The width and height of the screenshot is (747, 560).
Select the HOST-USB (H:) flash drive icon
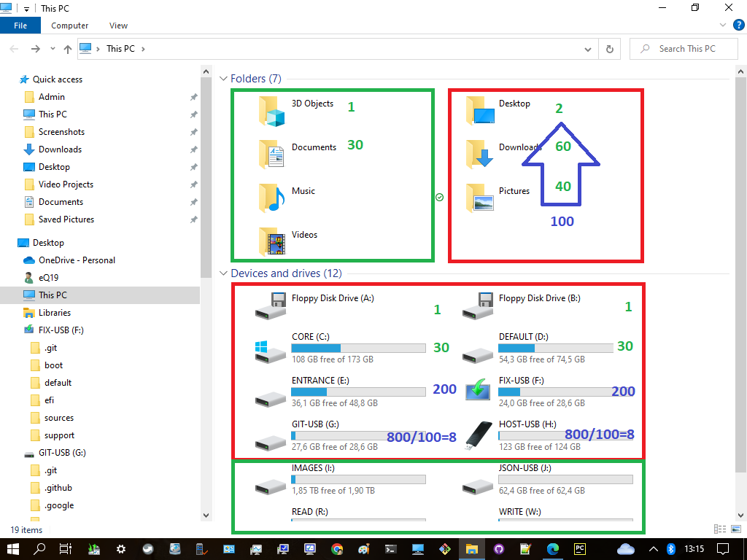click(x=478, y=436)
